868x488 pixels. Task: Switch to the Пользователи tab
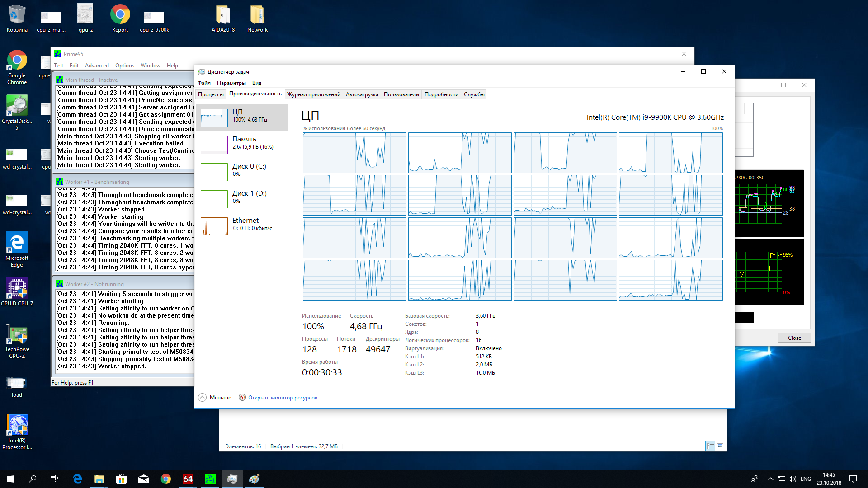pos(401,94)
